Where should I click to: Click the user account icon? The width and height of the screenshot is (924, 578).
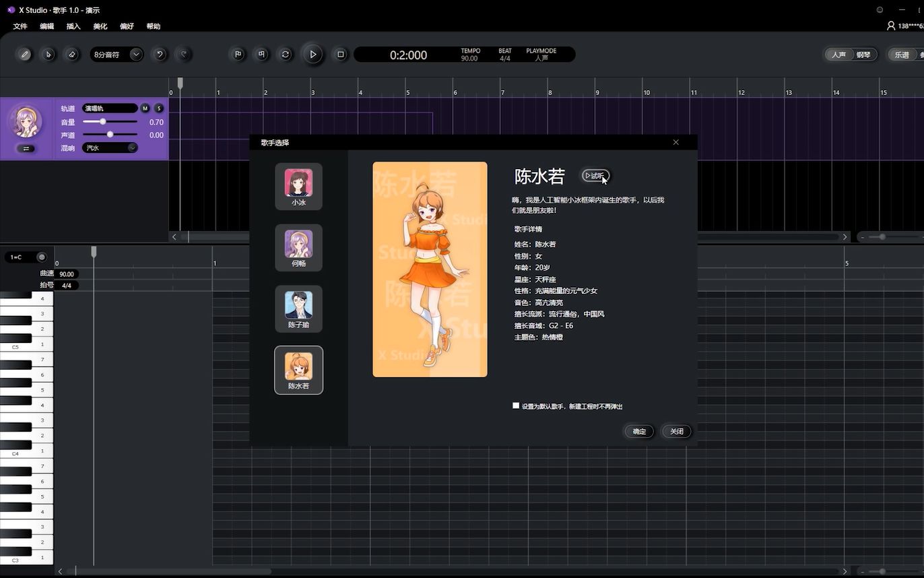(891, 26)
